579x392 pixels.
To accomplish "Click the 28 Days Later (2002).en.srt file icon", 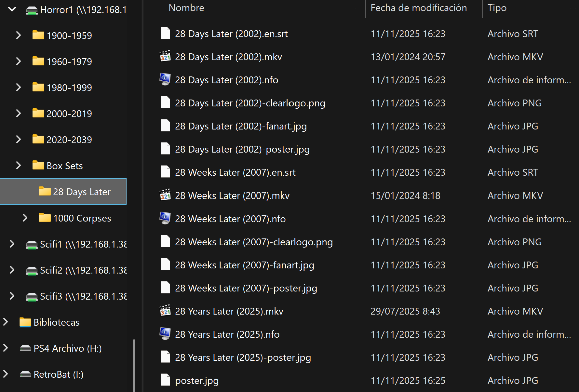I will 165,34.
